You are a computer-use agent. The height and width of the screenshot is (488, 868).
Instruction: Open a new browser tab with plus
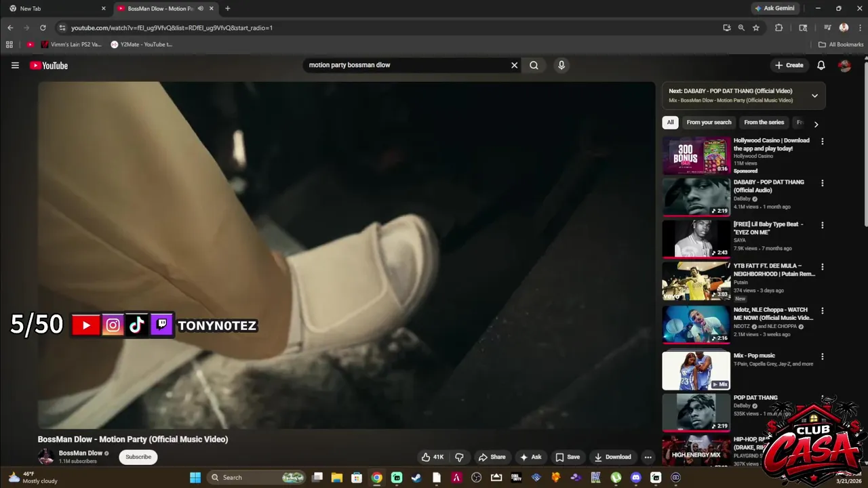pyautogui.click(x=227, y=9)
